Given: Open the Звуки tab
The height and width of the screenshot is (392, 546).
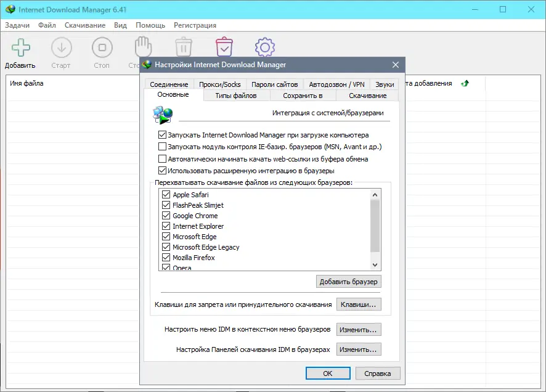Looking at the screenshot, I should click(x=385, y=84).
